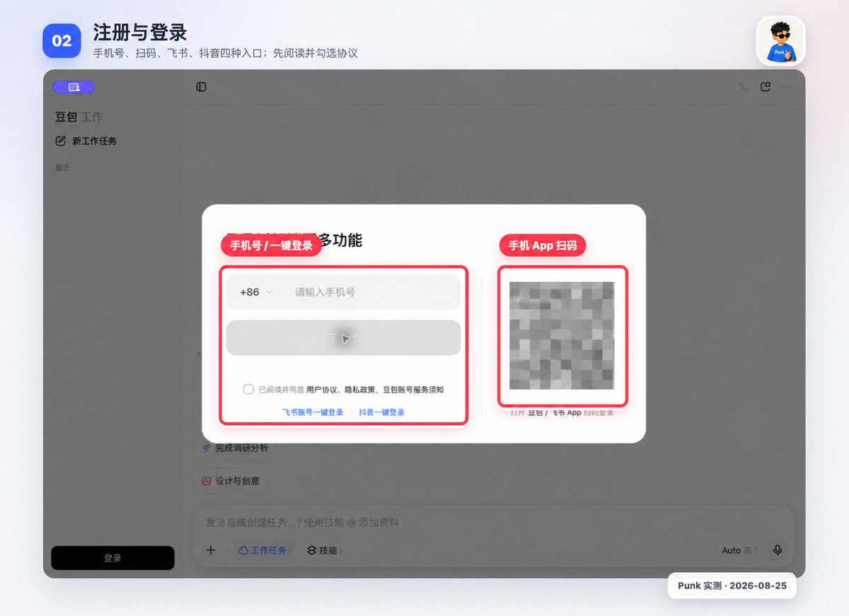Open the 抖音一键登录 link
The width and height of the screenshot is (849, 616).
point(382,412)
